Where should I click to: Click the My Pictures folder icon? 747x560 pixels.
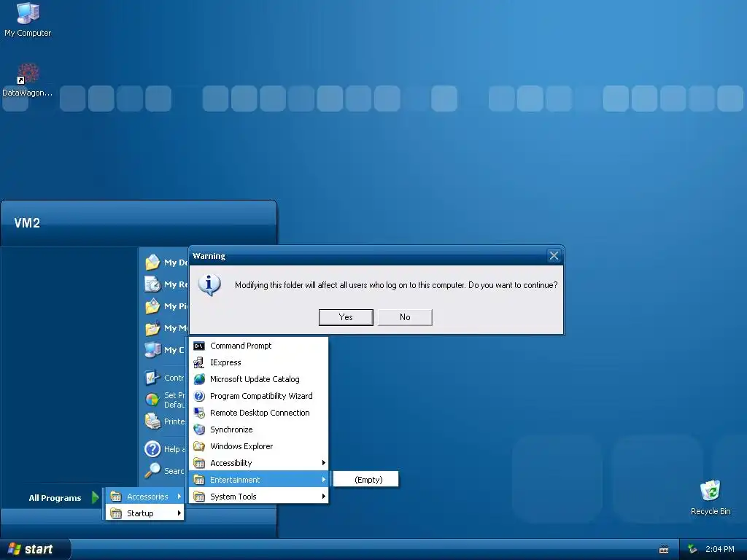(152, 306)
